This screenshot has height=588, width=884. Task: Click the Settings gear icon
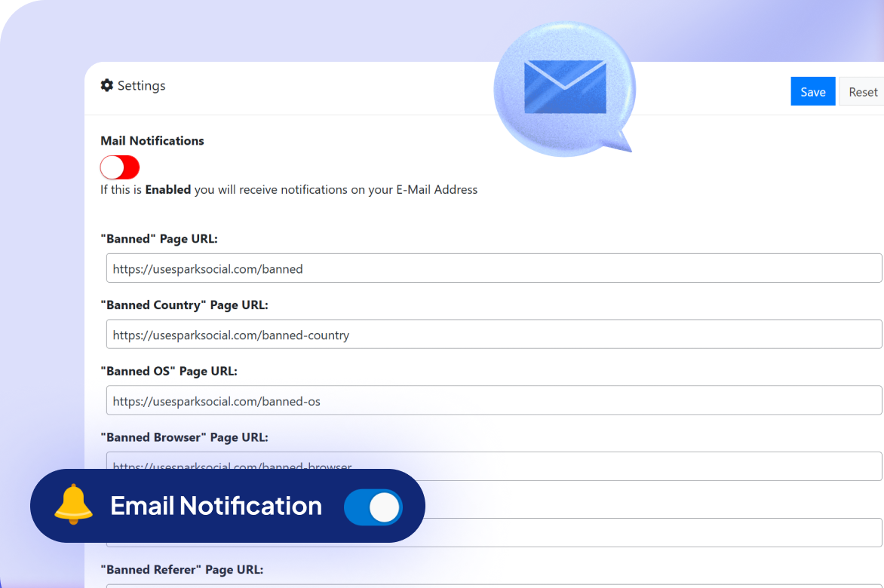(x=107, y=85)
